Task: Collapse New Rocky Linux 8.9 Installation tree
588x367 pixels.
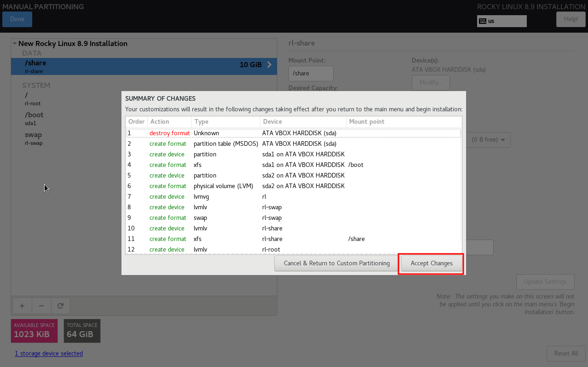Action: point(15,44)
